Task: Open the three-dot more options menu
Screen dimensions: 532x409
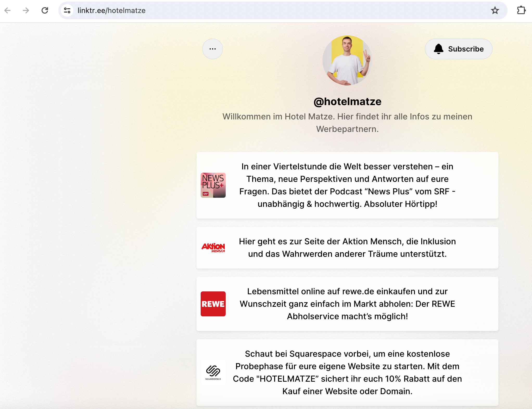Action: pos(212,49)
